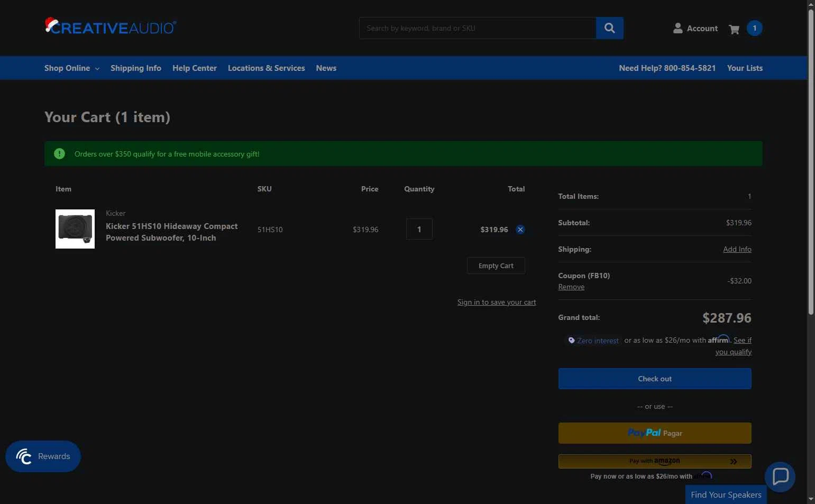Open the Find Your Speakers tab
815x504 pixels.
(726, 494)
